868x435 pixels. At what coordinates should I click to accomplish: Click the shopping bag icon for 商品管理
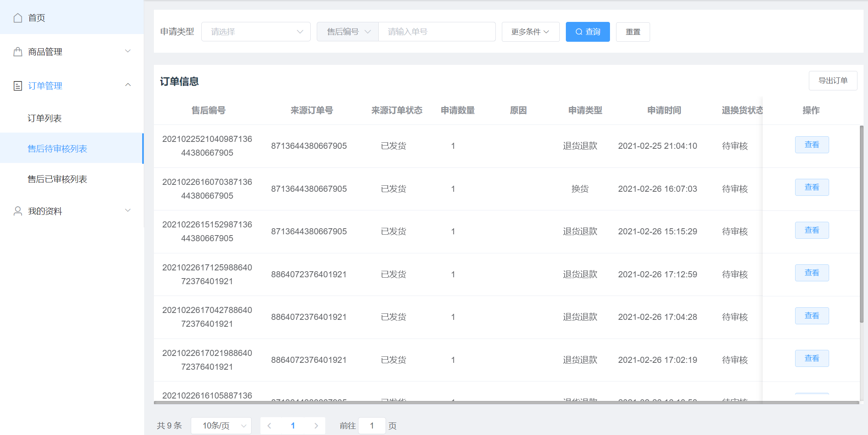[x=18, y=52]
